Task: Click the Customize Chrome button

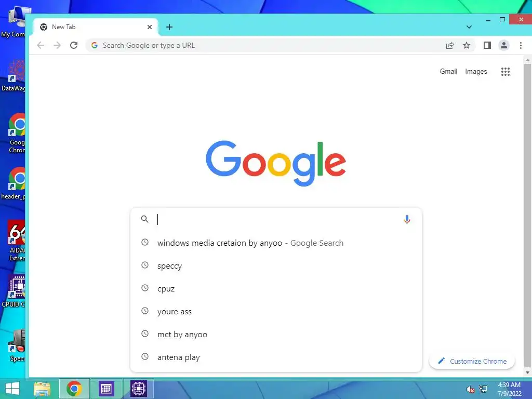Action: pos(472,361)
